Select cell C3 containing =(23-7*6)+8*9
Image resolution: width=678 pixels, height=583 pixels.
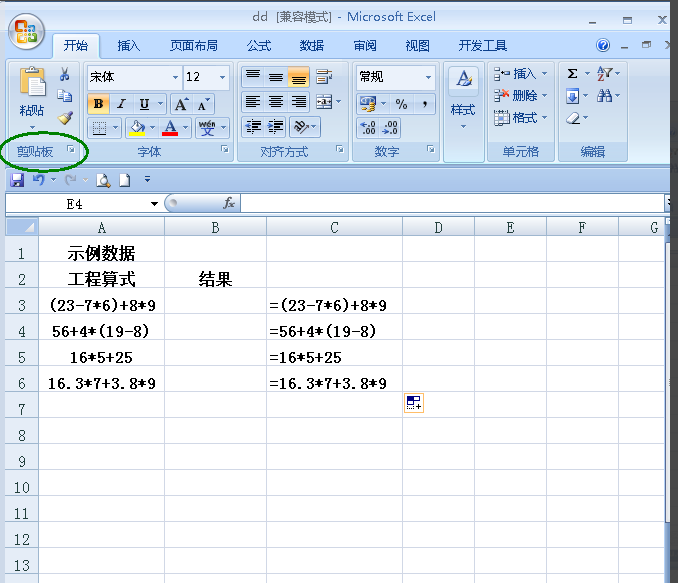334,305
